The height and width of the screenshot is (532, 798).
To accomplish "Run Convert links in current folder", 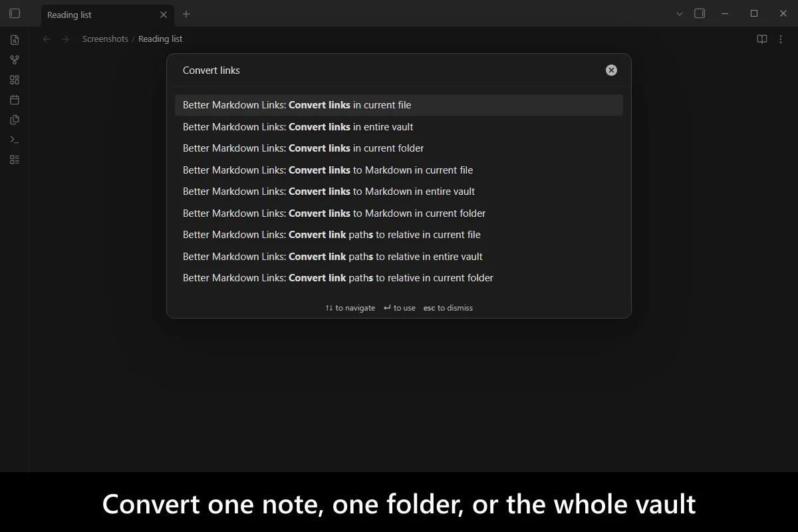I will click(399, 148).
